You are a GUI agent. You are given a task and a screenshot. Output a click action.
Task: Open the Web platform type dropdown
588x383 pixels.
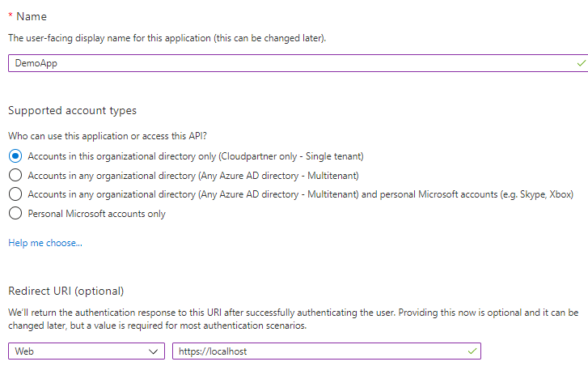[81, 351]
